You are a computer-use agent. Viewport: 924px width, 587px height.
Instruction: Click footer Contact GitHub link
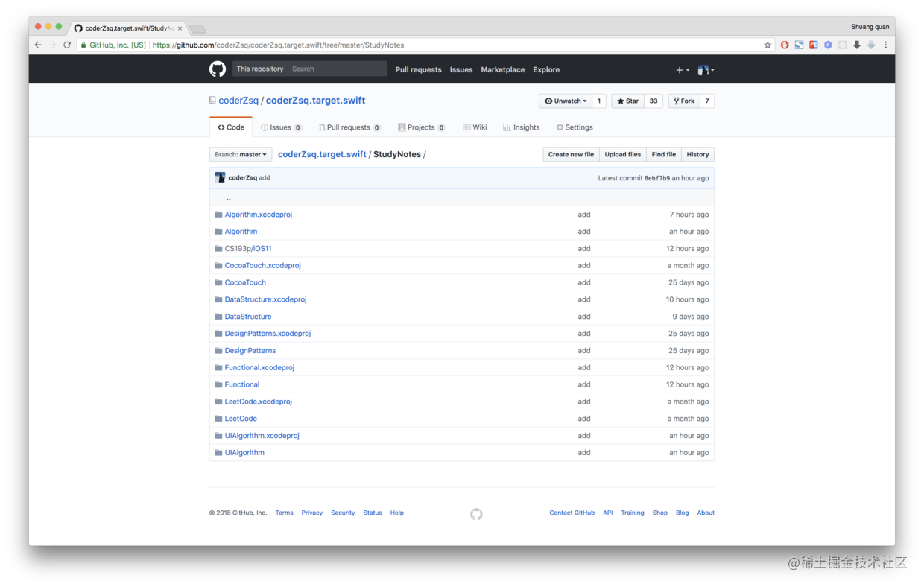point(572,513)
